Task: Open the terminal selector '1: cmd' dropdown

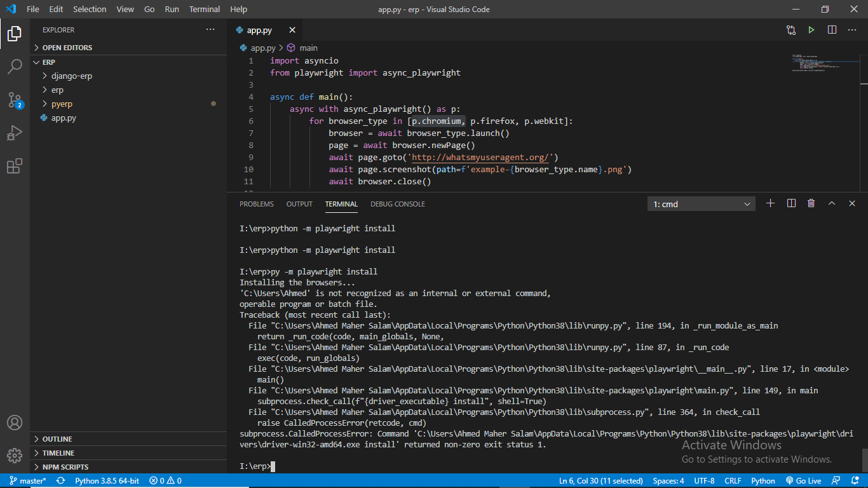Action: coord(702,204)
